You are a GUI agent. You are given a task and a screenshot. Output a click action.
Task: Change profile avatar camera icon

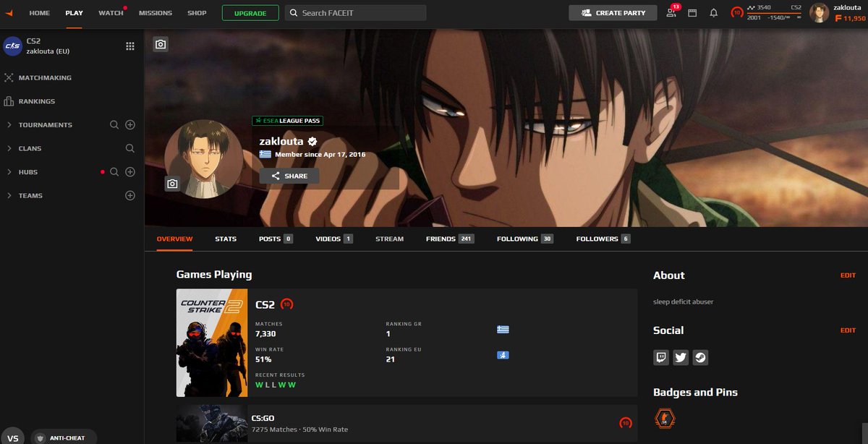tap(172, 184)
